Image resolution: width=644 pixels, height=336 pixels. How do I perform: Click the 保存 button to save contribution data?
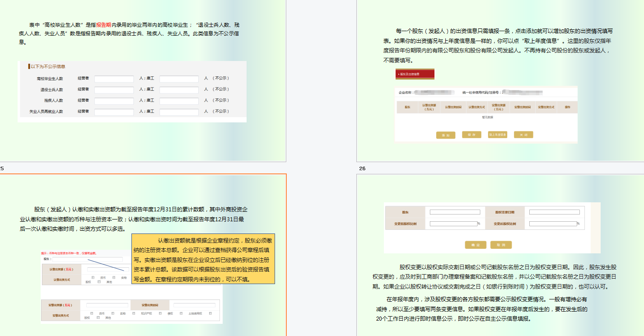coord(471,135)
